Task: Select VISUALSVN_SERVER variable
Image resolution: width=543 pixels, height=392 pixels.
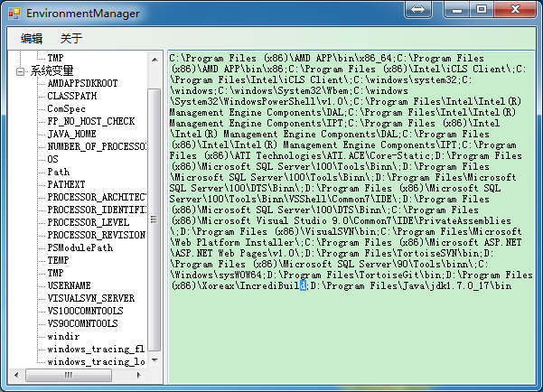Action: coord(91,298)
